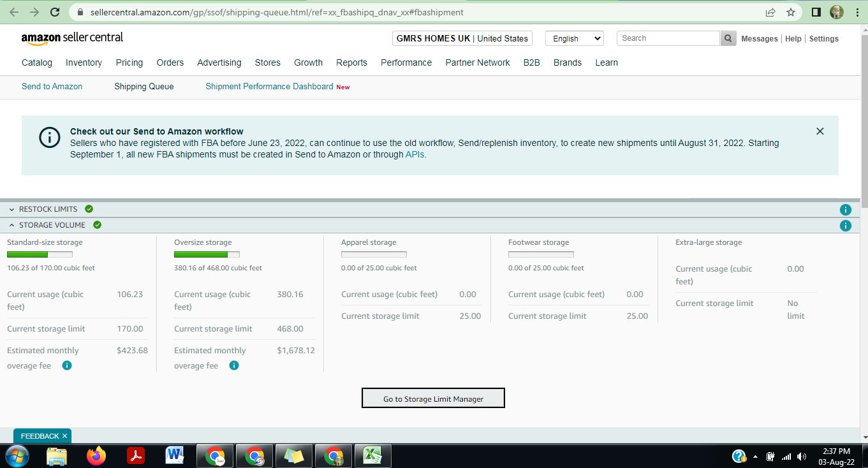Image resolution: width=868 pixels, height=468 pixels.
Task: Open the English language dropdown
Action: [x=574, y=38]
